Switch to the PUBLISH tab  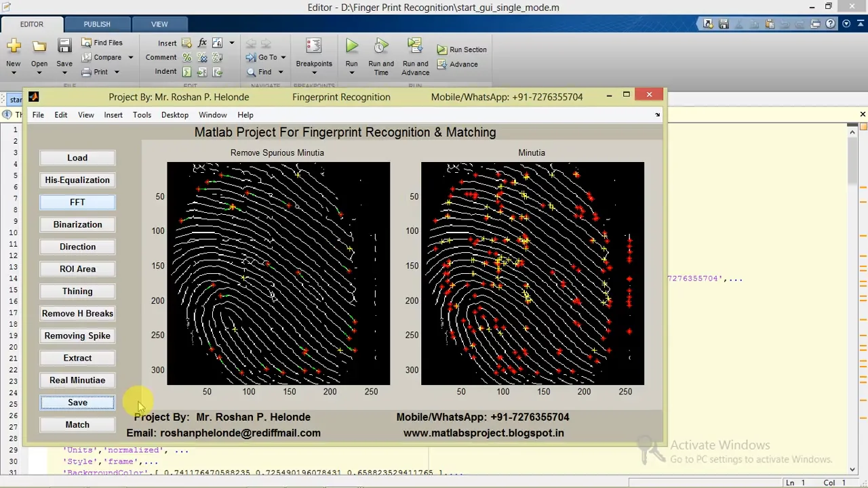click(x=97, y=24)
